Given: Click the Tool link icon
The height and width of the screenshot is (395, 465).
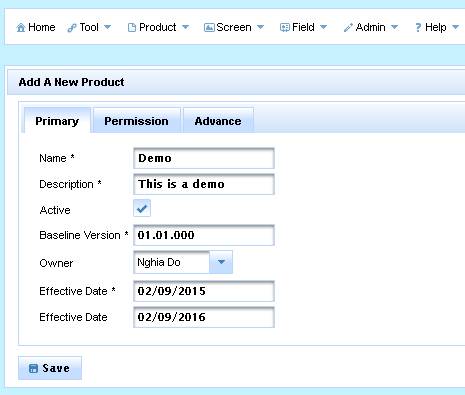Looking at the screenshot, I should 71,28.
